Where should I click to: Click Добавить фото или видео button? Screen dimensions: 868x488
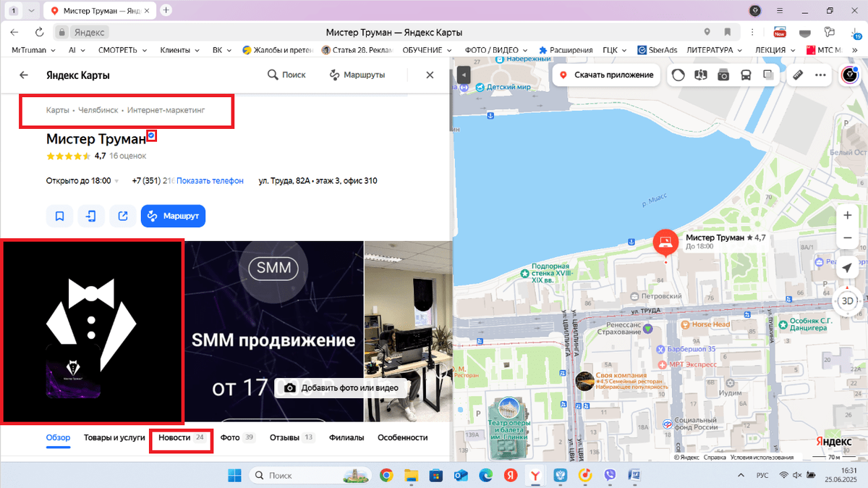[341, 388]
